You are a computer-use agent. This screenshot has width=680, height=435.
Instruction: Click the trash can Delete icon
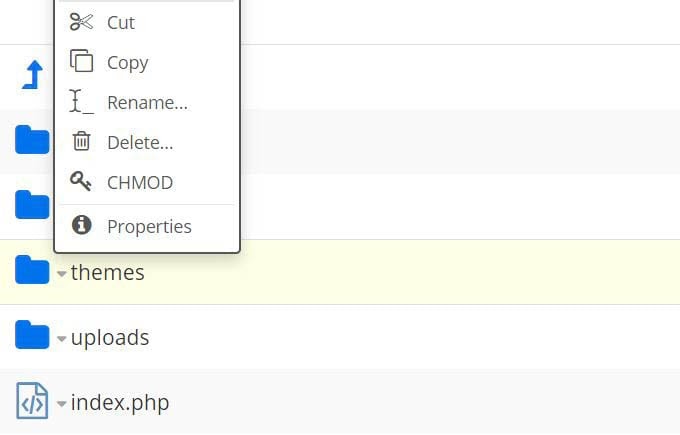(81, 142)
